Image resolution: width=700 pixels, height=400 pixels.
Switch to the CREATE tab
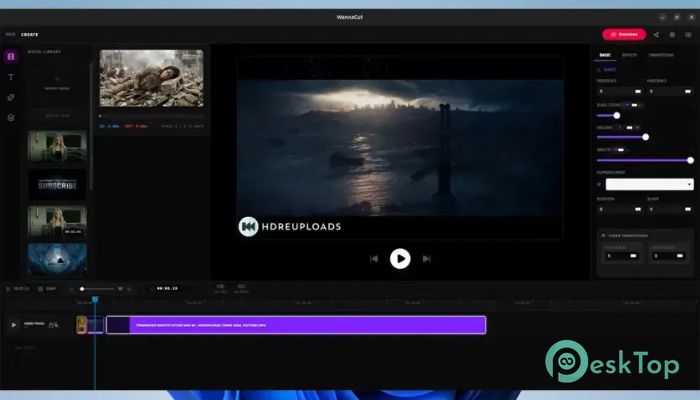coord(29,34)
